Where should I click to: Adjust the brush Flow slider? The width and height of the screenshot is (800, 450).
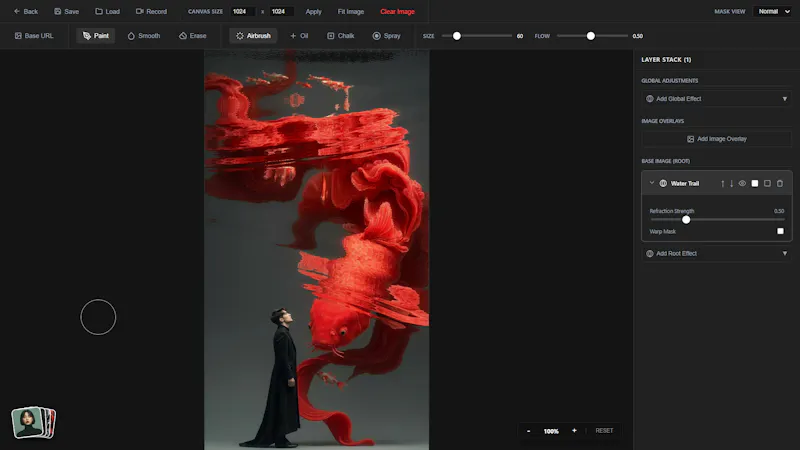[x=592, y=36]
